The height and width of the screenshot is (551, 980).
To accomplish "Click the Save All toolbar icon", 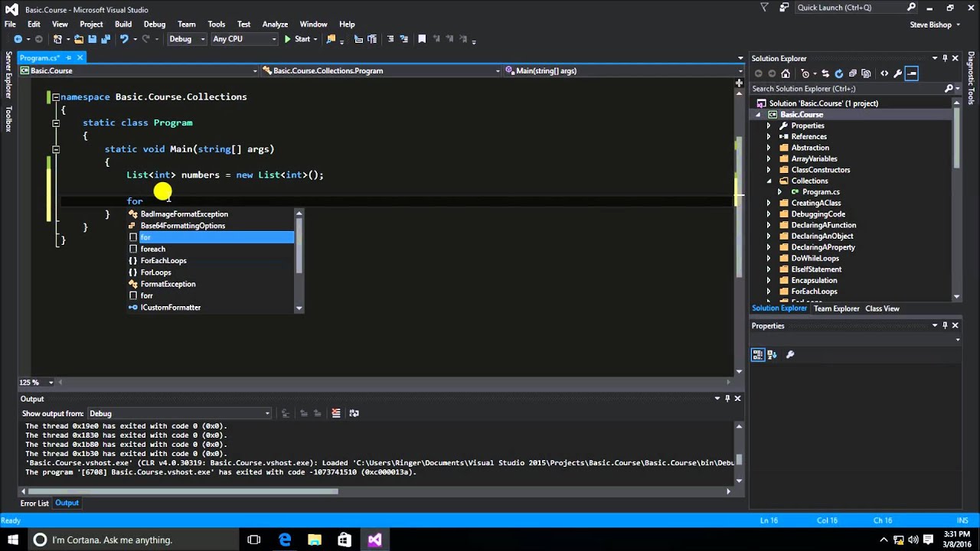I will click(x=105, y=39).
